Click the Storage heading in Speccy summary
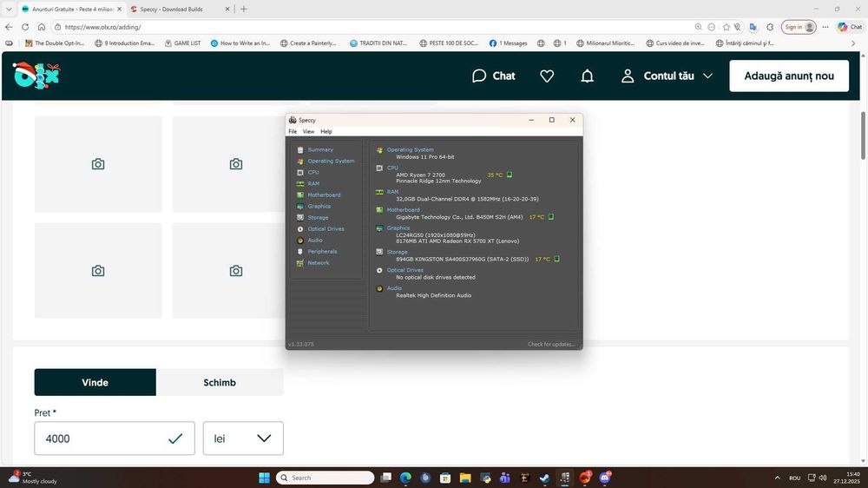This screenshot has height=488, width=868. click(397, 252)
